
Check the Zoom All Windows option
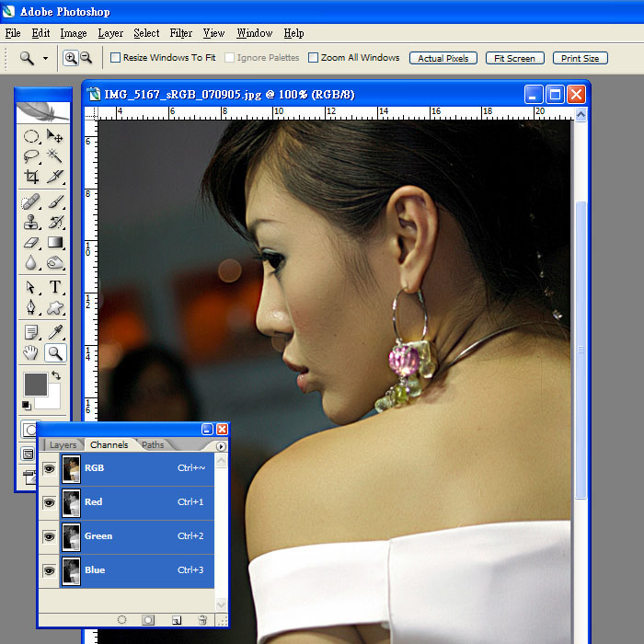[x=314, y=58]
